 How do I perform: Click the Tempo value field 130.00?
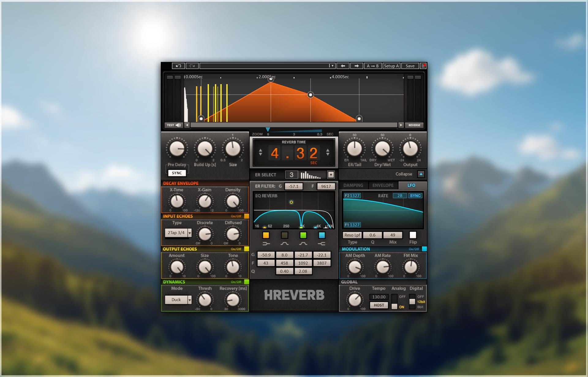(379, 297)
